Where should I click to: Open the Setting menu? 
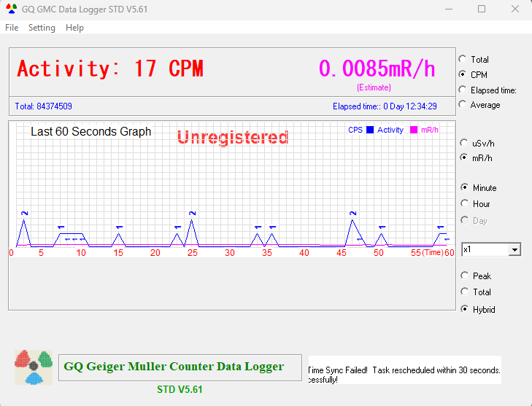coord(42,28)
